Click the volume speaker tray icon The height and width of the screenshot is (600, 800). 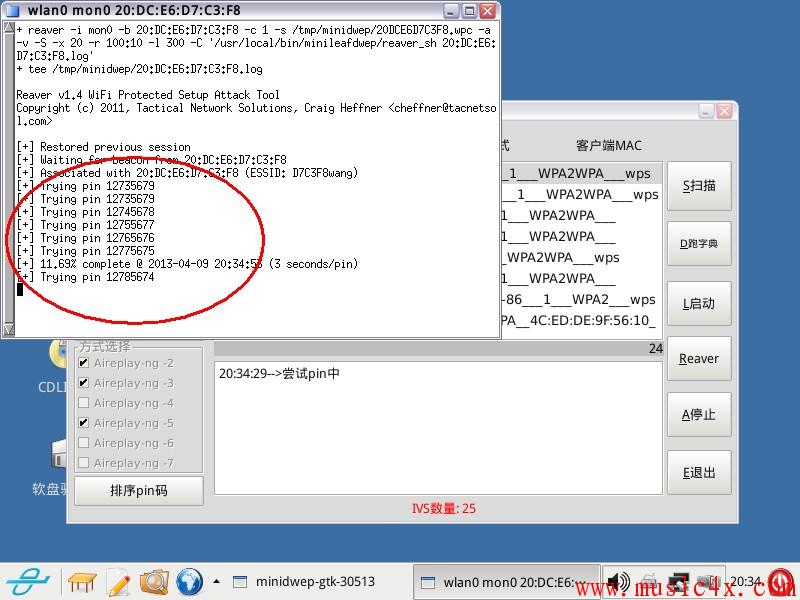pos(618,582)
